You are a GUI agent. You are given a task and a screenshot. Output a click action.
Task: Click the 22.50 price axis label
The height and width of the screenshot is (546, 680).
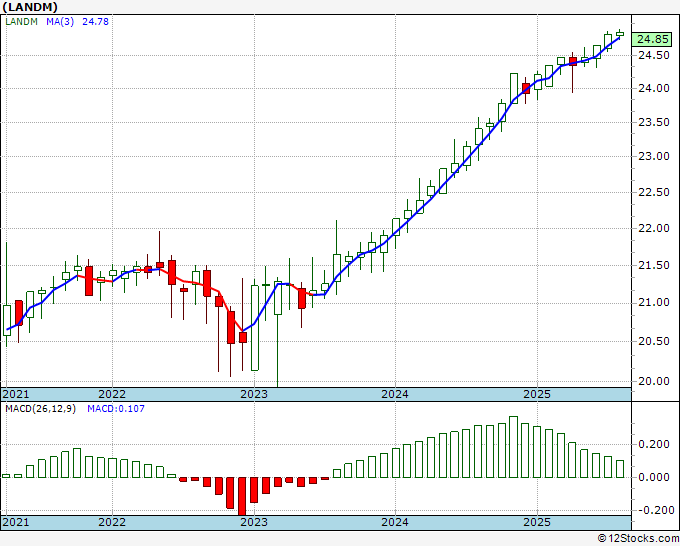(654, 192)
